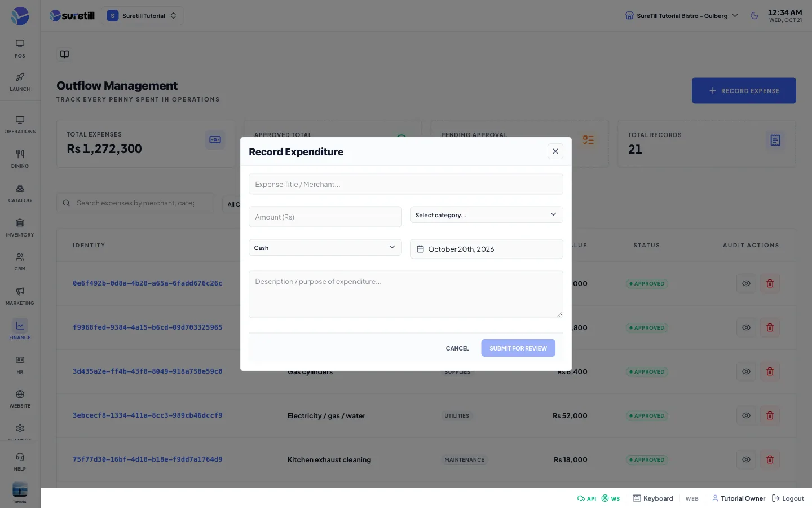Click the Status column header
812x508 pixels.
pos(646,246)
